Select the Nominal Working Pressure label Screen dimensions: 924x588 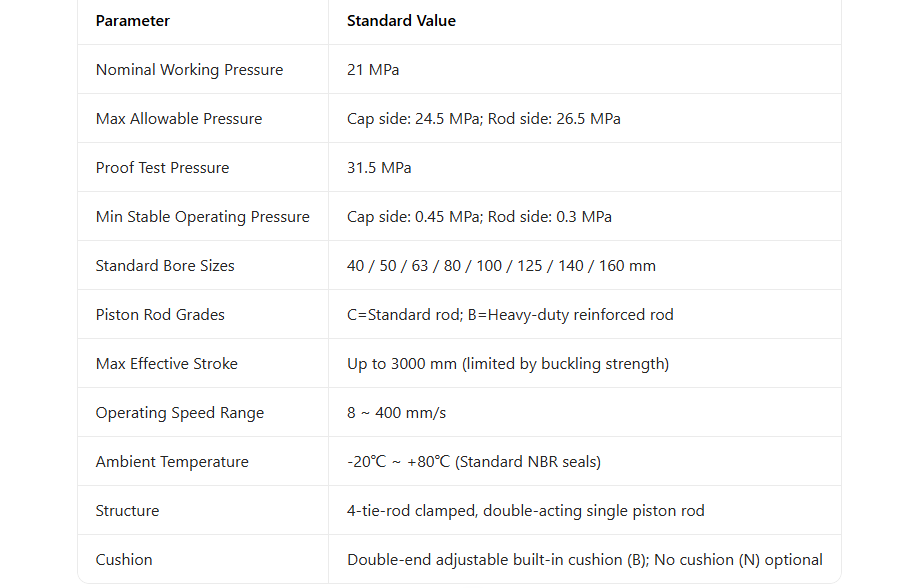[x=189, y=70]
